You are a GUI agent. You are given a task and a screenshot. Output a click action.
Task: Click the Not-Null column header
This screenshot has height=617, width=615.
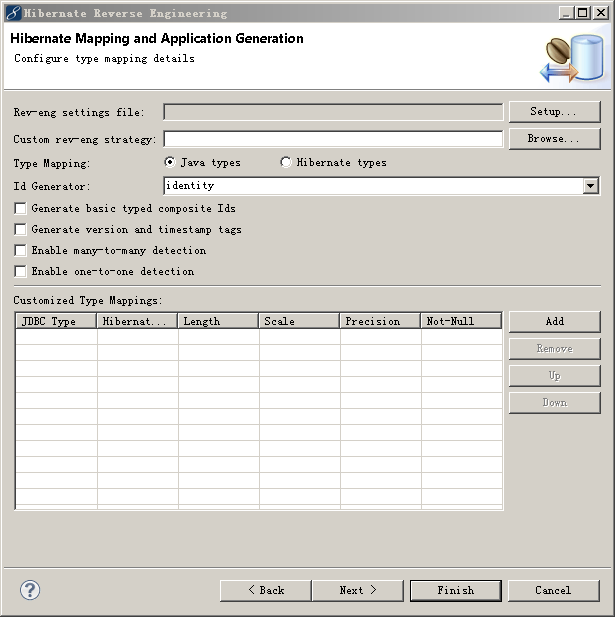pos(461,321)
